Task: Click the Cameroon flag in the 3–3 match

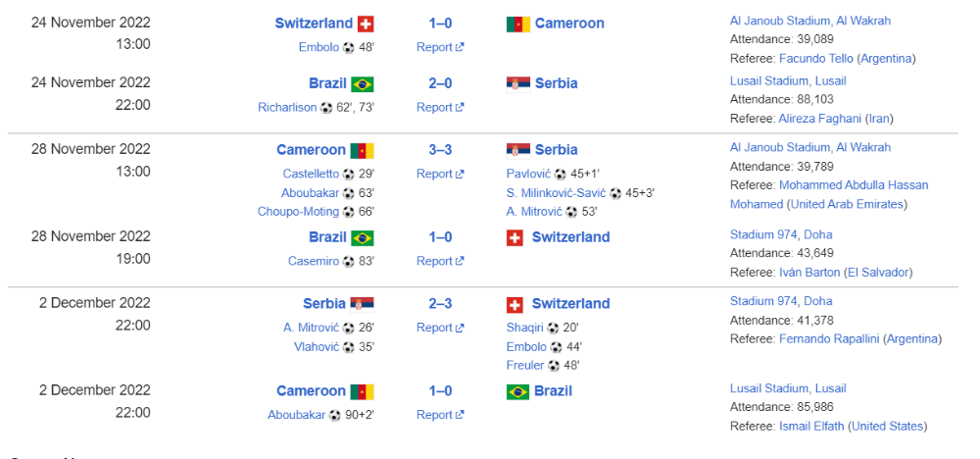Action: tap(363, 151)
